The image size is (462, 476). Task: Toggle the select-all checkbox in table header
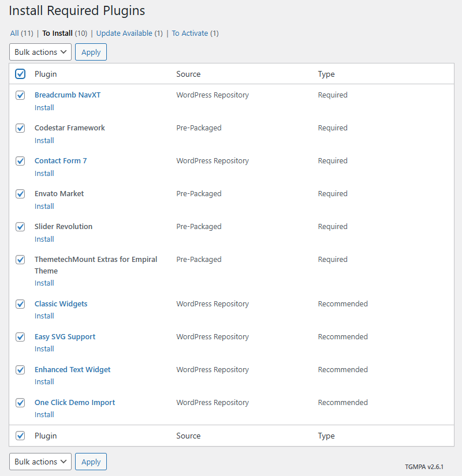20,74
